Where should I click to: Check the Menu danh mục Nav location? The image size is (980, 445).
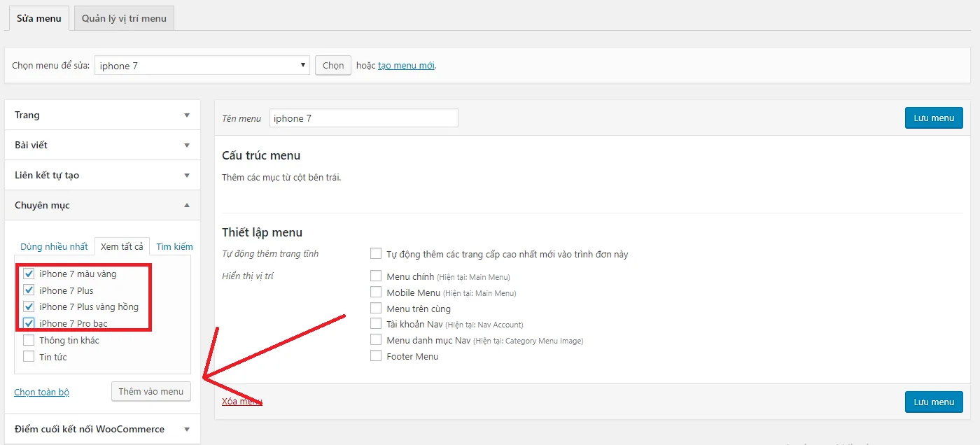tap(376, 339)
